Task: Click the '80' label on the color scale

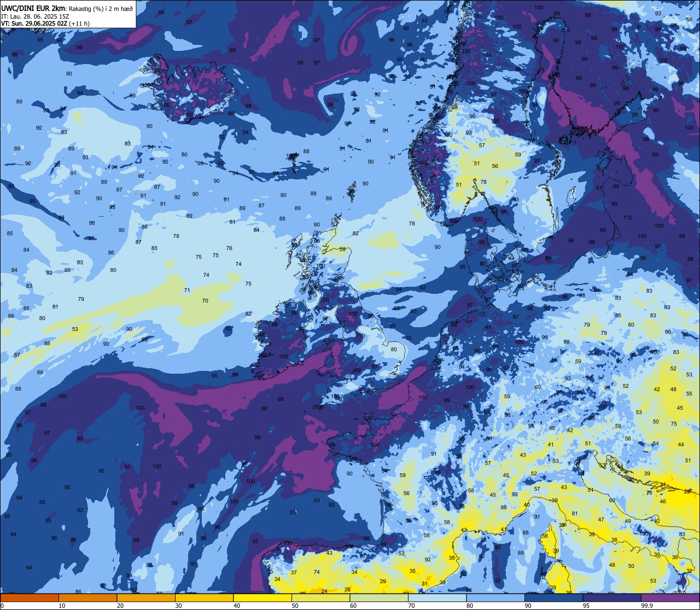Action: (x=470, y=606)
